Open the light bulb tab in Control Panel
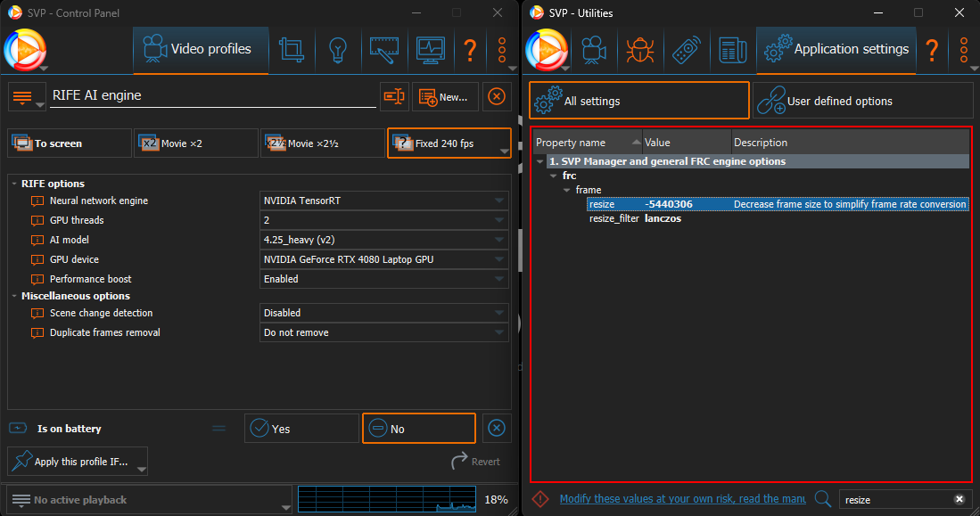The height and width of the screenshot is (516, 980). (x=337, y=49)
